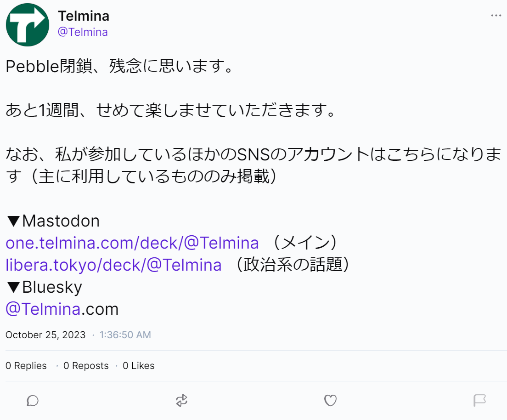Click the line starting with あと1週間
Screen dimensions: 507x420
click(170, 111)
